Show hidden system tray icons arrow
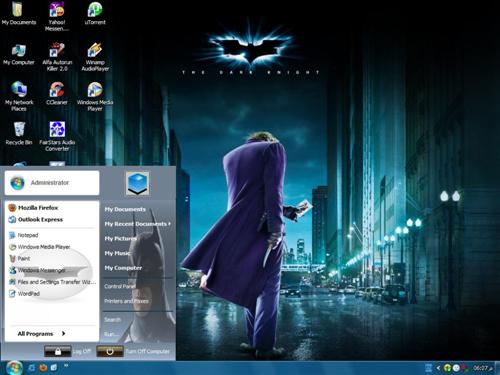 tap(438, 368)
